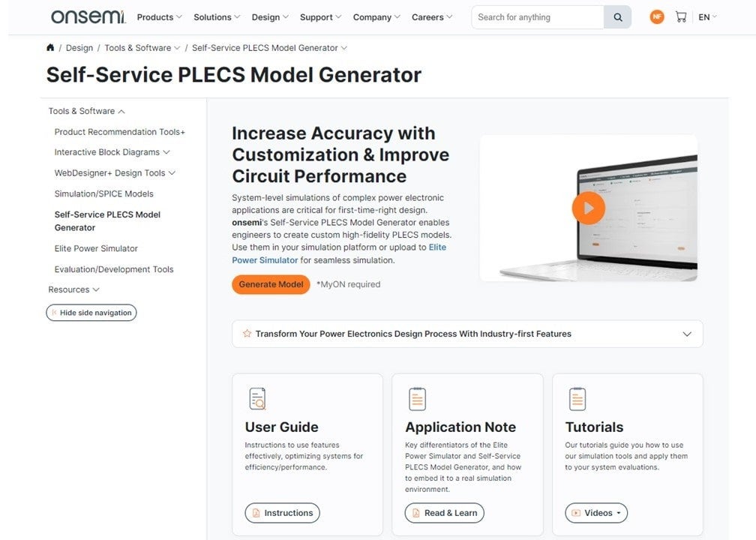Click the User Guide document icon
The height and width of the screenshot is (540, 756).
tap(257, 398)
